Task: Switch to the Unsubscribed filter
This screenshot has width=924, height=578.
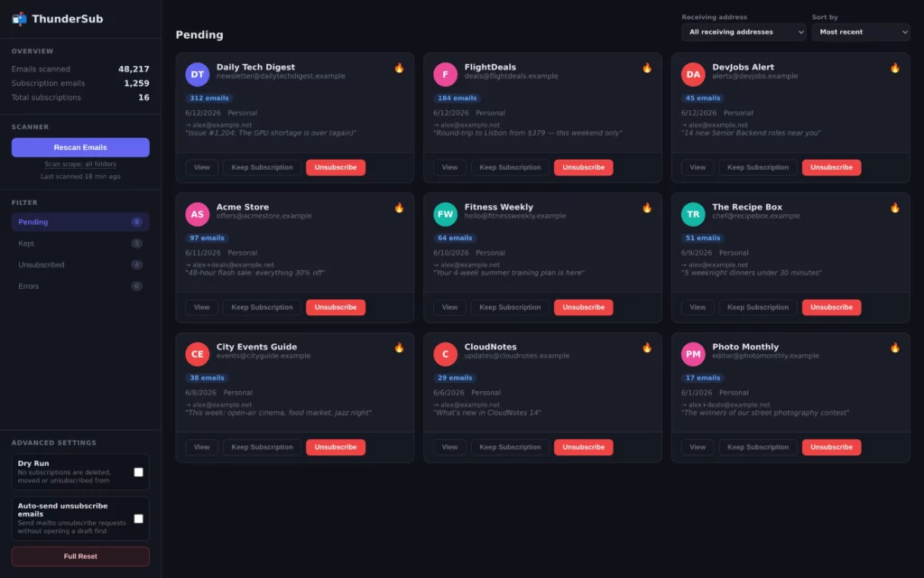Action: coord(80,265)
